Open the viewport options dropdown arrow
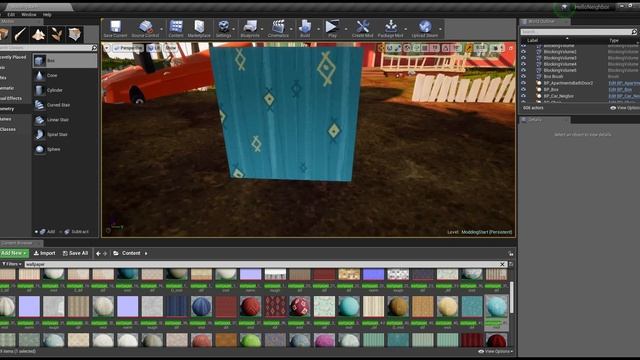 click(x=107, y=48)
